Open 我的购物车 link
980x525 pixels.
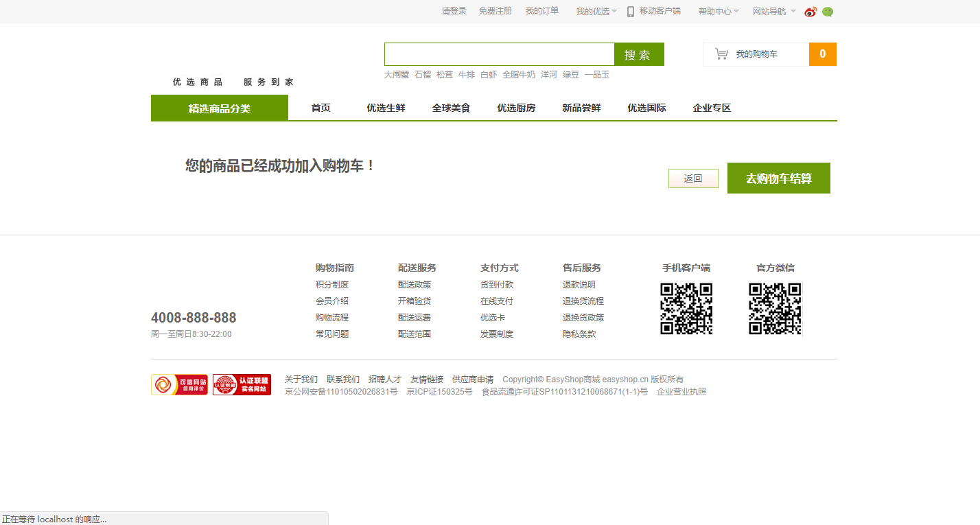pyautogui.click(x=757, y=54)
